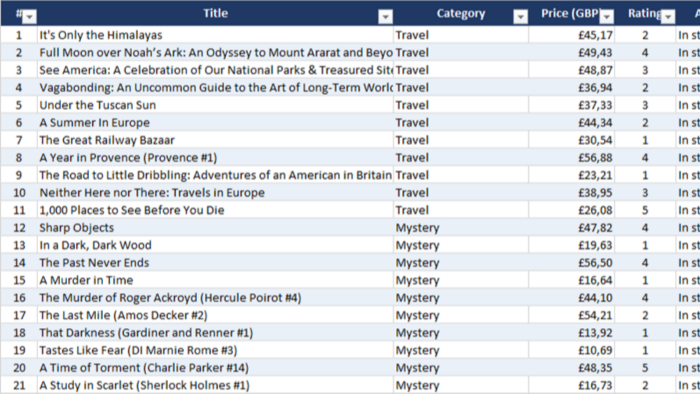
Task: Select price cell £45,17
Action: [x=571, y=35]
